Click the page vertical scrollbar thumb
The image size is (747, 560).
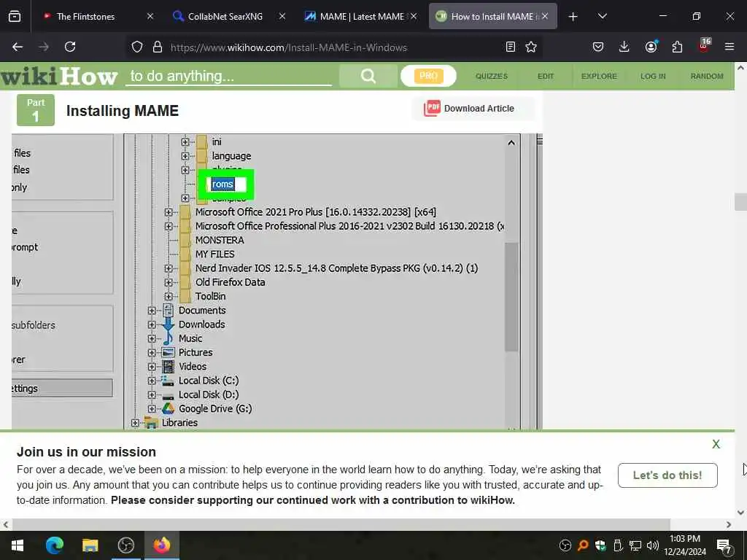740,202
